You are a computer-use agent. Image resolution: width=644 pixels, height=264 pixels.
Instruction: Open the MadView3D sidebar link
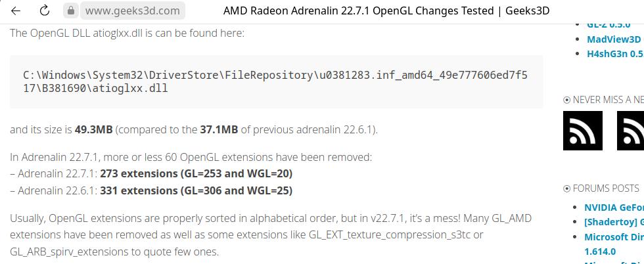[x=613, y=39]
